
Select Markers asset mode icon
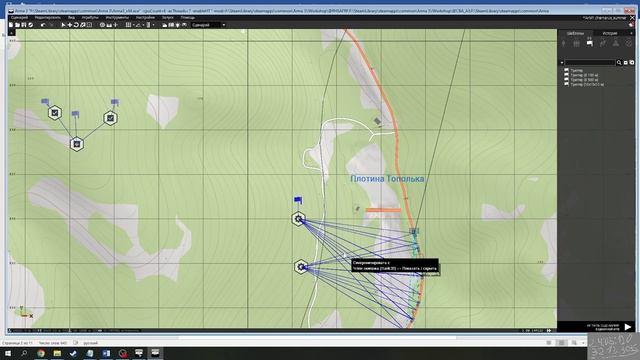point(629,43)
